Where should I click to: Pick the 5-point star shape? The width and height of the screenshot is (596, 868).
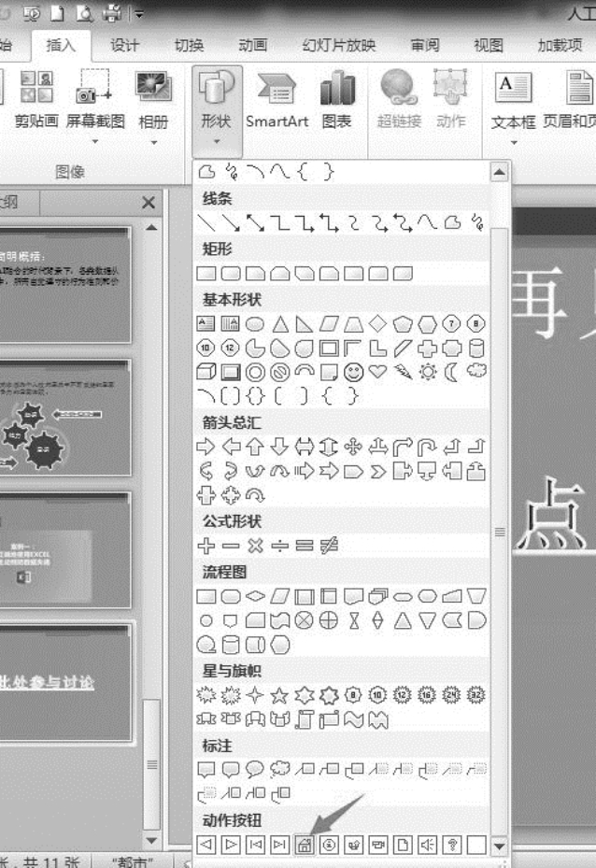[279, 695]
